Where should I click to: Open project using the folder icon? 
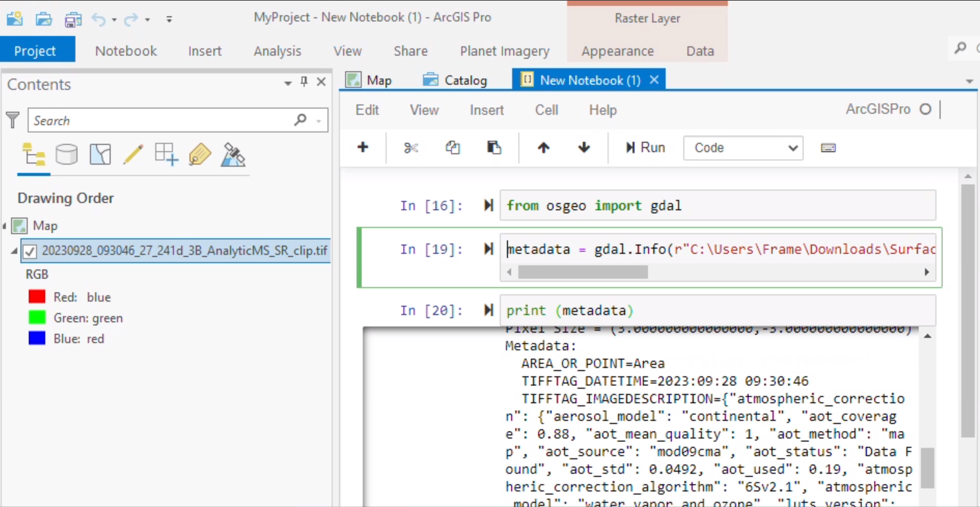44,19
